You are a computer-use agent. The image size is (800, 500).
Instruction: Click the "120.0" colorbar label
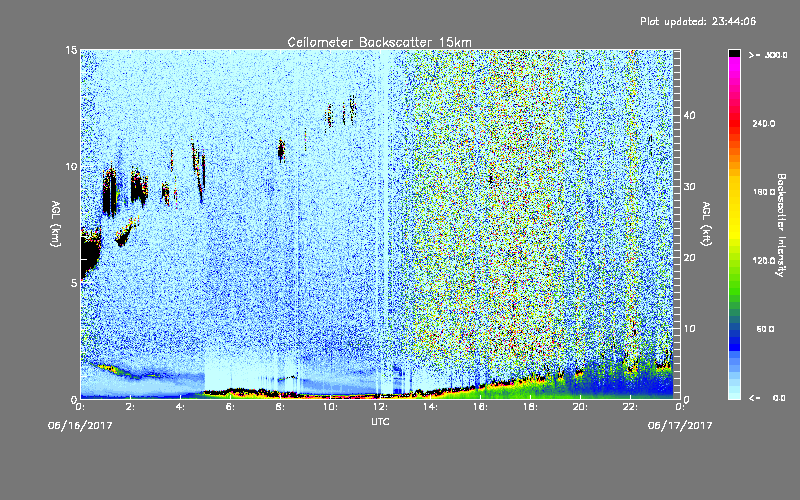click(x=764, y=261)
